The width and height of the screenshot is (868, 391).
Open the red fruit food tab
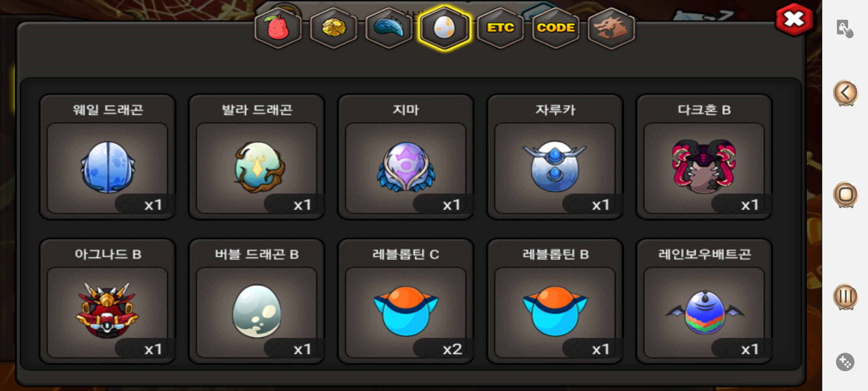pyautogui.click(x=278, y=28)
